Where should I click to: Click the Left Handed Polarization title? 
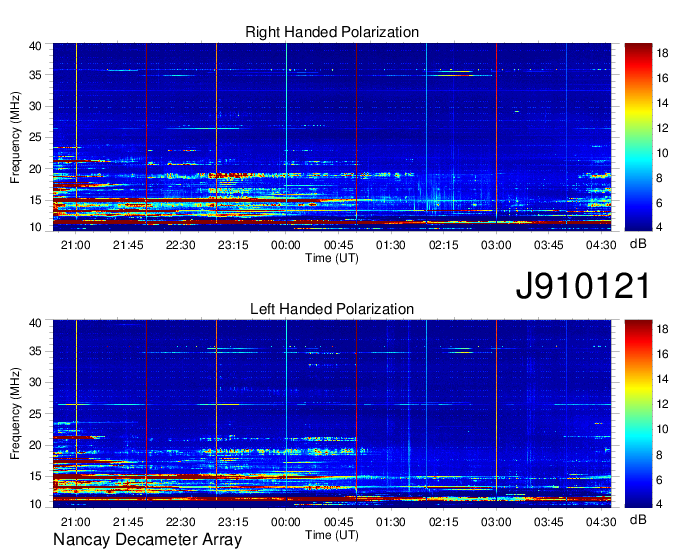click(332, 309)
